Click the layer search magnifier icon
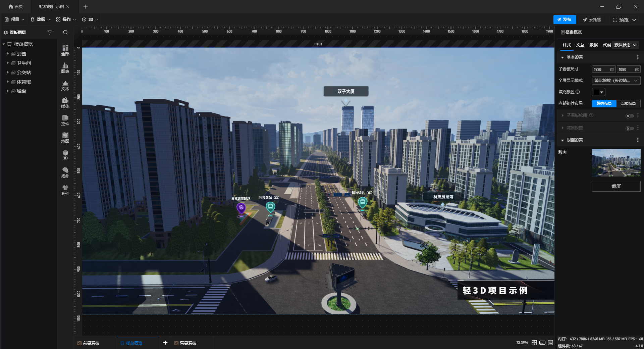Viewport: 644px width, 349px height. coord(65,33)
